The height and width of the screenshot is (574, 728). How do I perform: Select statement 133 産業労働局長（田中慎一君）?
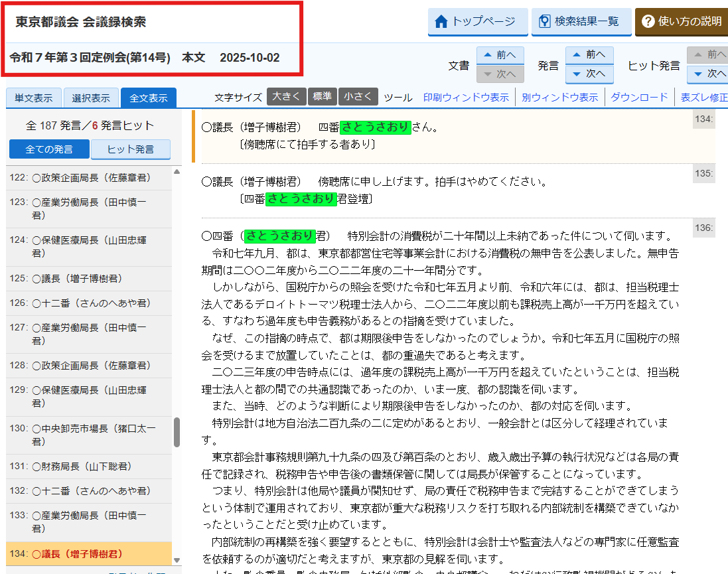[x=89, y=522]
